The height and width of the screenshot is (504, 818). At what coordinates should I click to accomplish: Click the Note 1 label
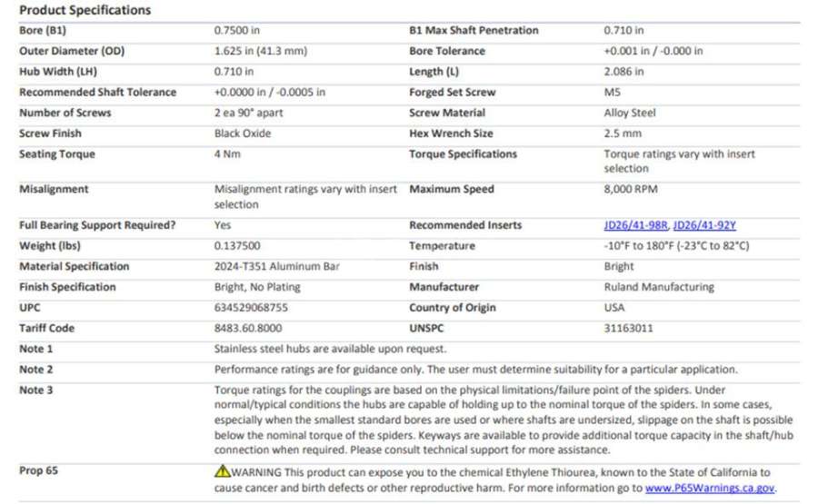pyautogui.click(x=36, y=349)
